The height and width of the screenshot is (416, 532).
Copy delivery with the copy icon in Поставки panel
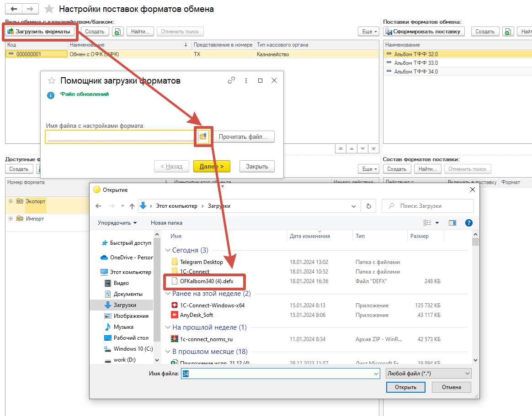click(x=508, y=32)
